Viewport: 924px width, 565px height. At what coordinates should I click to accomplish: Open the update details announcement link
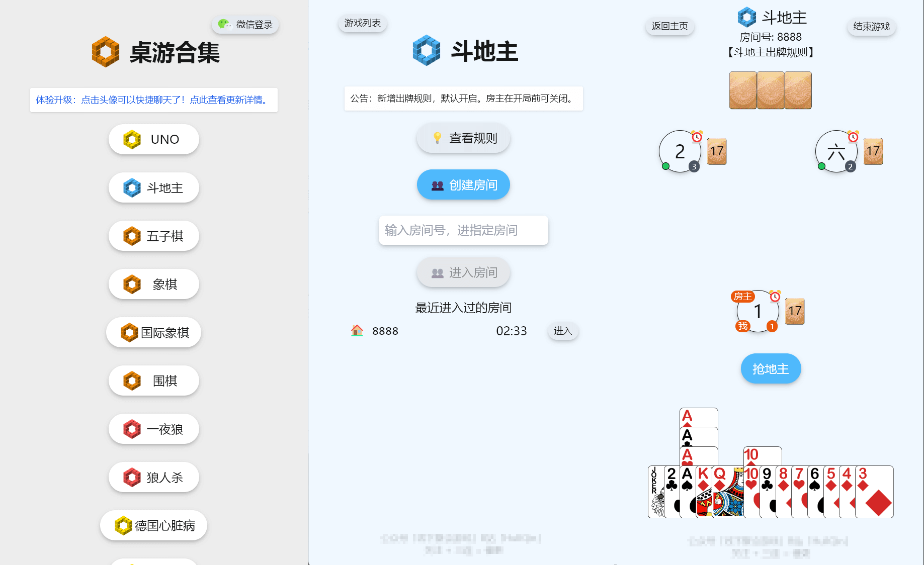point(154,100)
